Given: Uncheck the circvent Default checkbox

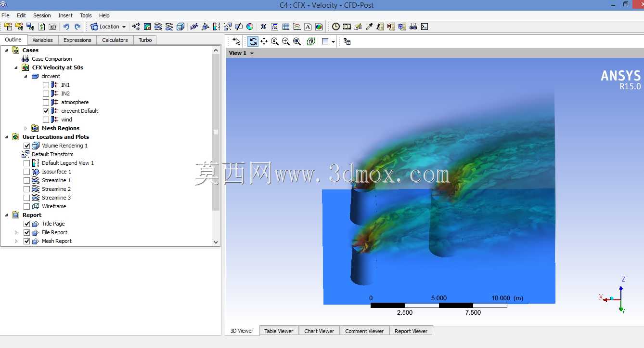Looking at the screenshot, I should pos(46,111).
